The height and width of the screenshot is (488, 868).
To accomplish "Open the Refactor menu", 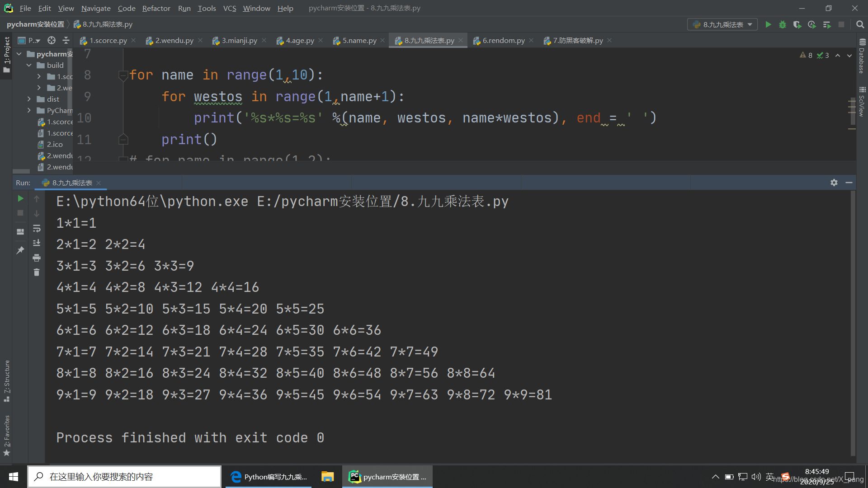I will [156, 8].
